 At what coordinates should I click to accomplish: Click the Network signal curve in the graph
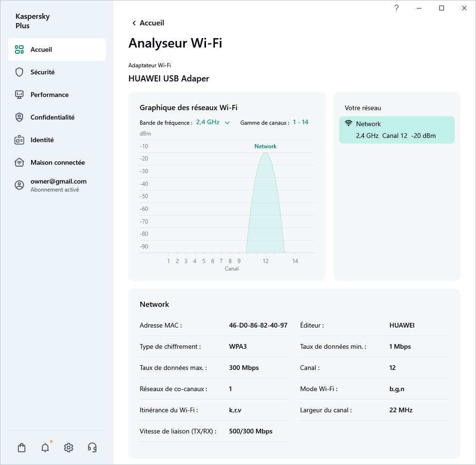(x=266, y=202)
